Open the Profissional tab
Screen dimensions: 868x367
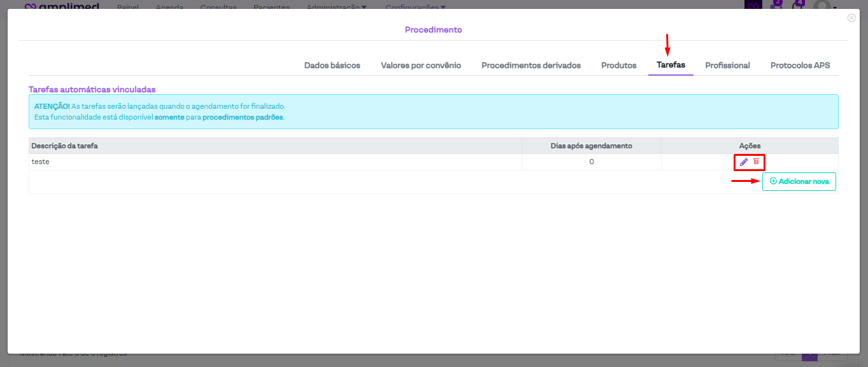click(727, 66)
